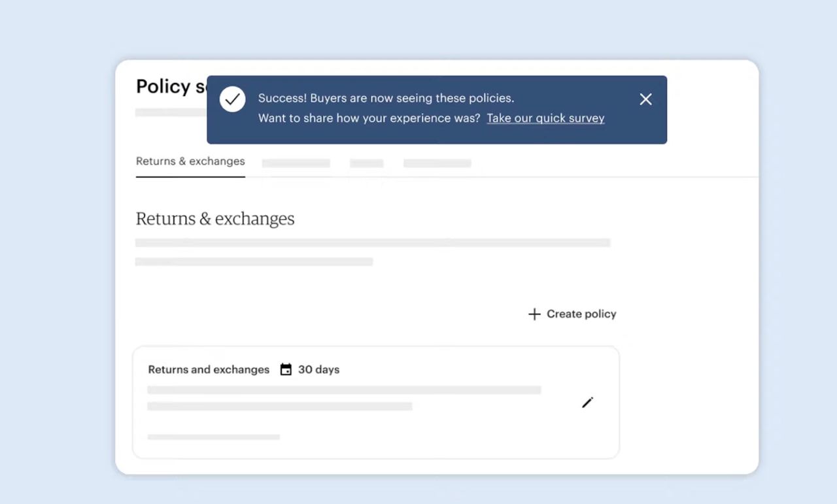Click the 'Success! Buyers are now seeing' message
The width and height of the screenshot is (837, 504).
(x=386, y=98)
